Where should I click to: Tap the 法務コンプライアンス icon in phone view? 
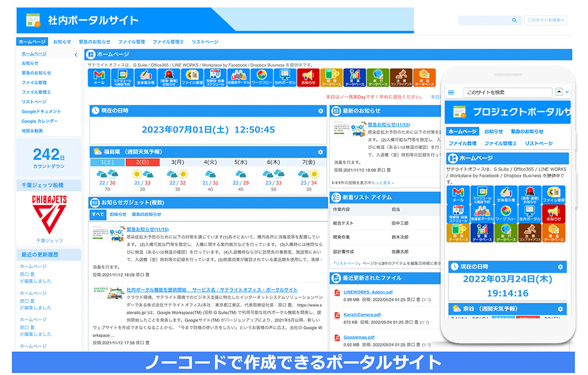(530, 233)
